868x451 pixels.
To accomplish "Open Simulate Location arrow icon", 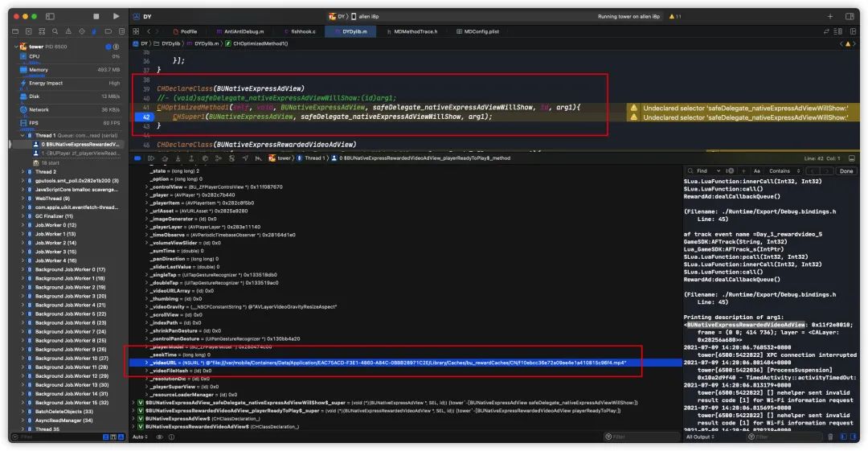I will pyautogui.click(x=245, y=158).
